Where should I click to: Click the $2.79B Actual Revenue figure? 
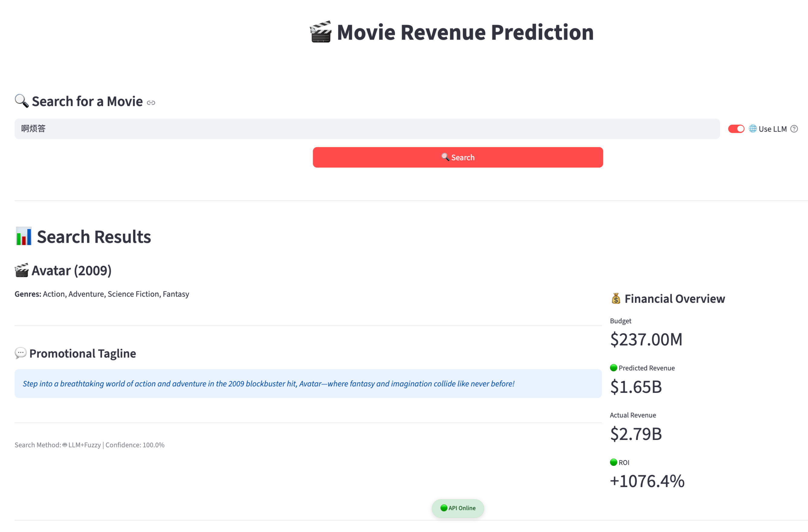click(636, 434)
